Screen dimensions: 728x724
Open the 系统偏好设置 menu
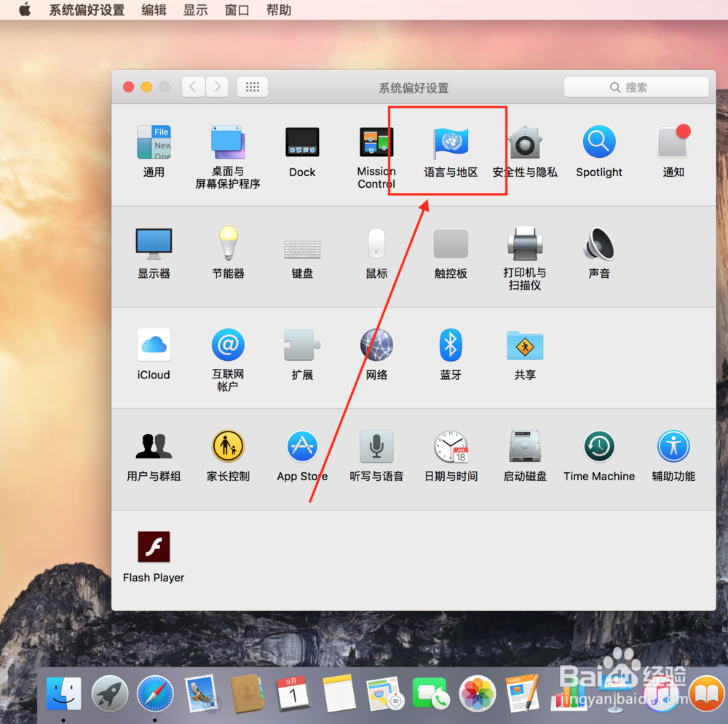[x=87, y=9]
